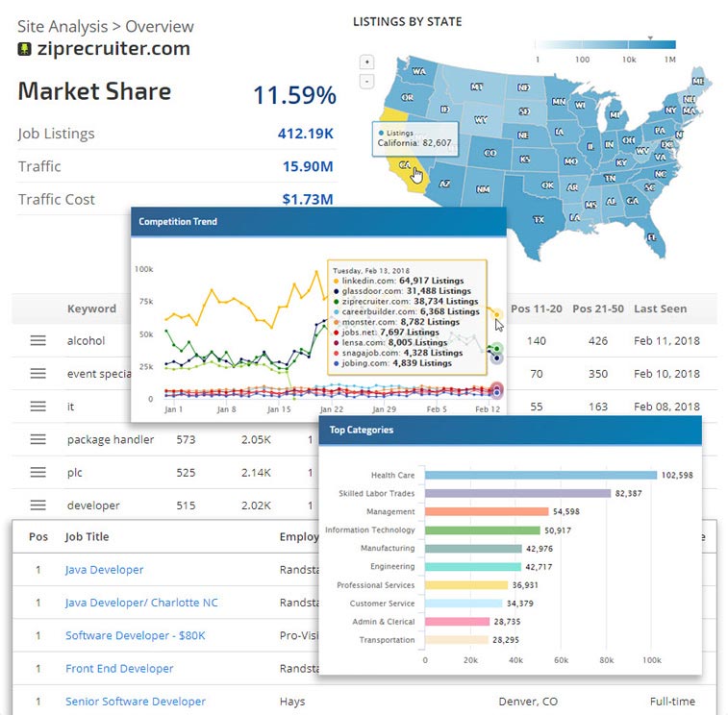The image size is (728, 715).
Task: Click the 426 value in alcohol row
Action: (598, 340)
